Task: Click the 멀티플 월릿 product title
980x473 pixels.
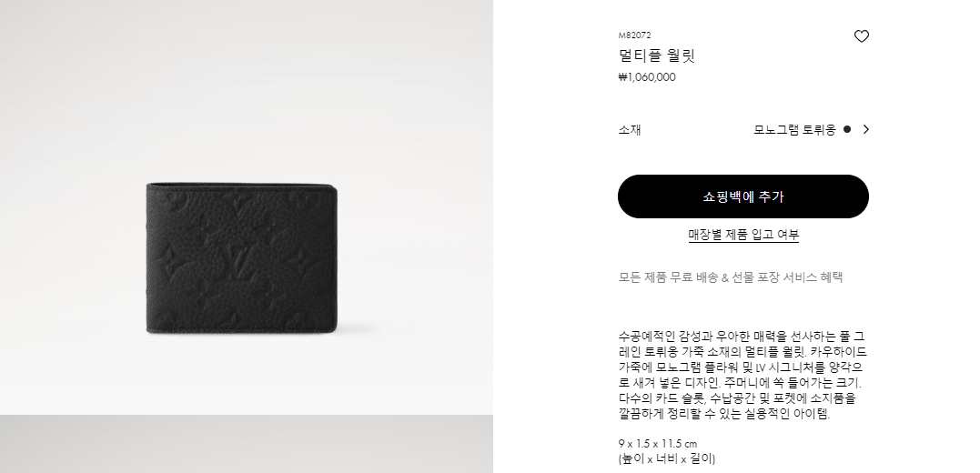Action: coord(657,55)
